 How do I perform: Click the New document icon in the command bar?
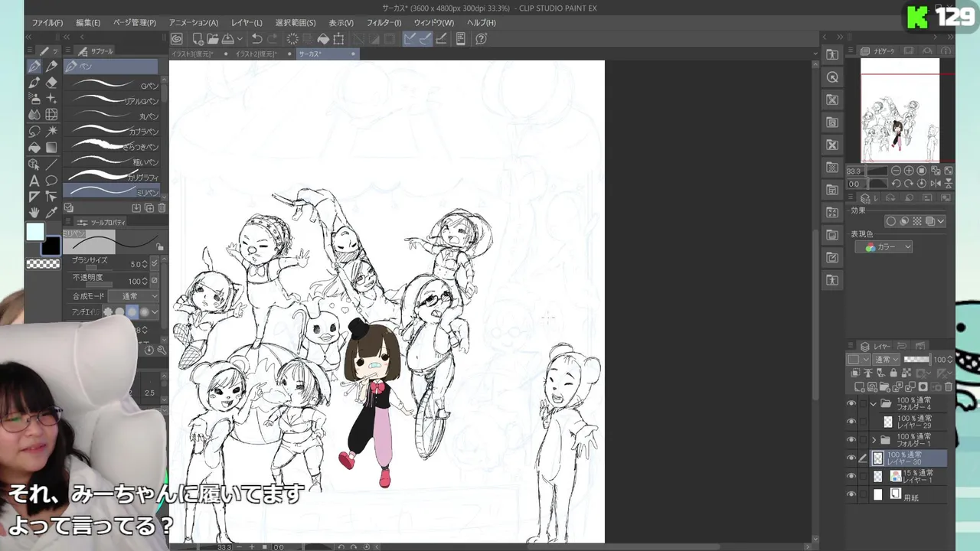[198, 39]
